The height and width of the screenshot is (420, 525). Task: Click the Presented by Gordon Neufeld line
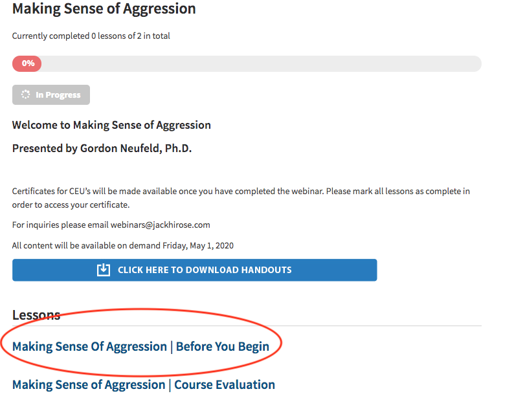point(102,148)
